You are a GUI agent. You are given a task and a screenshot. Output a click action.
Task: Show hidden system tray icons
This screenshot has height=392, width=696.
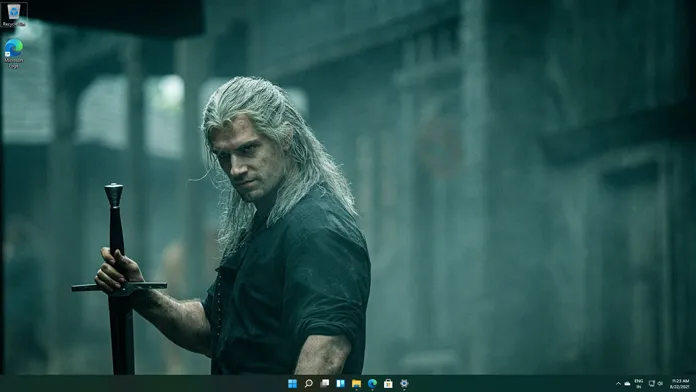618,384
